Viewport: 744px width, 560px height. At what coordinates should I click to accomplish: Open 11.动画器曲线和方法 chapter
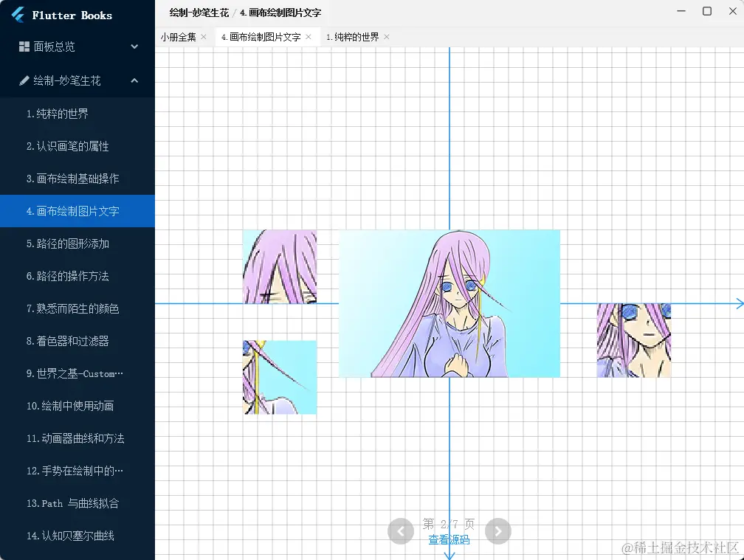coord(77,438)
